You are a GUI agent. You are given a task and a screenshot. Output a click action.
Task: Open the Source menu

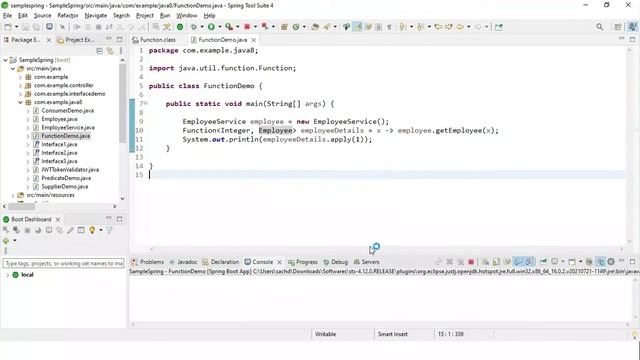(42, 16)
